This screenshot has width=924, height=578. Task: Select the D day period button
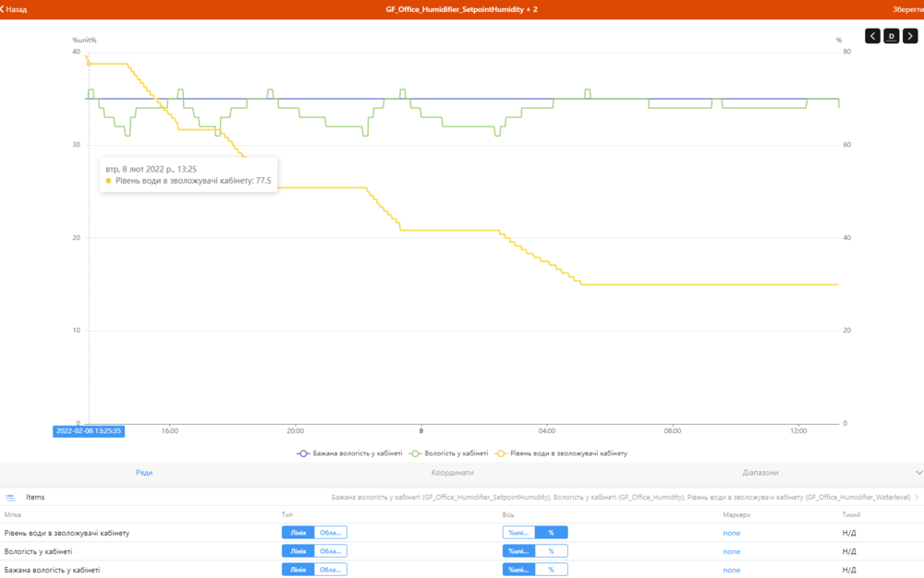(891, 36)
